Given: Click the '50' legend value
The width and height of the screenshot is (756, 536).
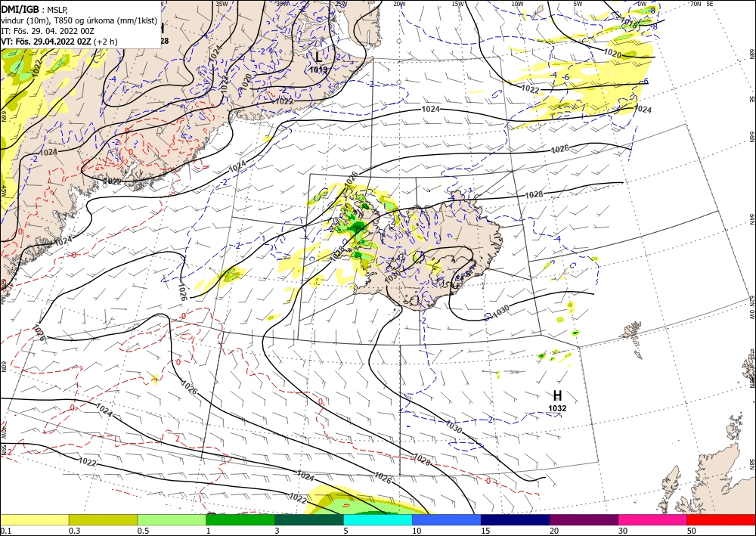Looking at the screenshot, I should [x=692, y=531].
